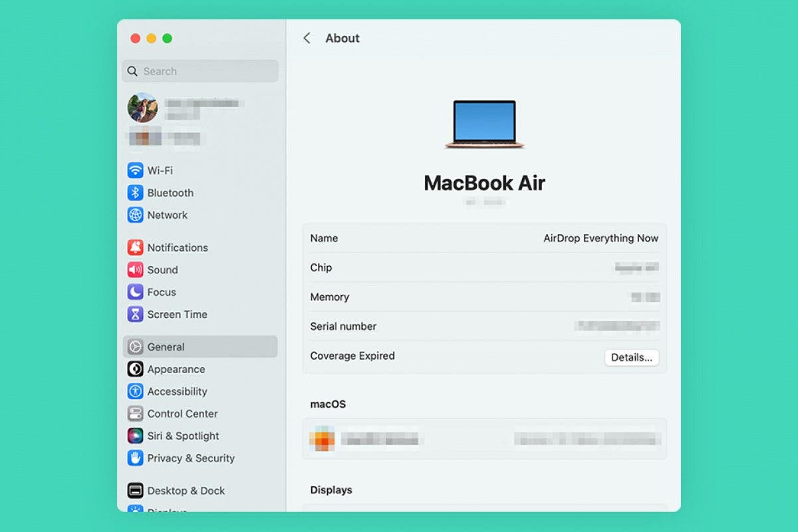Click the Screen Time hourglass icon
The height and width of the screenshot is (532, 798).
136,314
